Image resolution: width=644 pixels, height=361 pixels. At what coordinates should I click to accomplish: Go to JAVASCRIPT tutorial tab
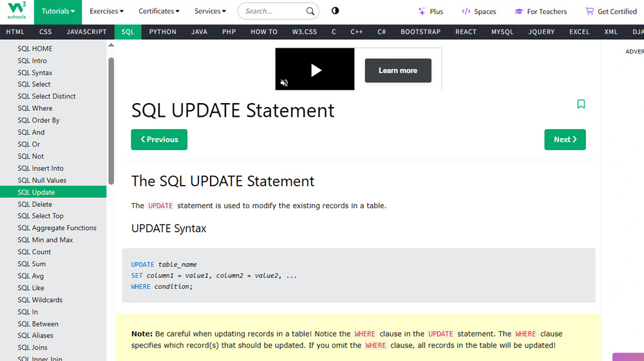[86, 32]
